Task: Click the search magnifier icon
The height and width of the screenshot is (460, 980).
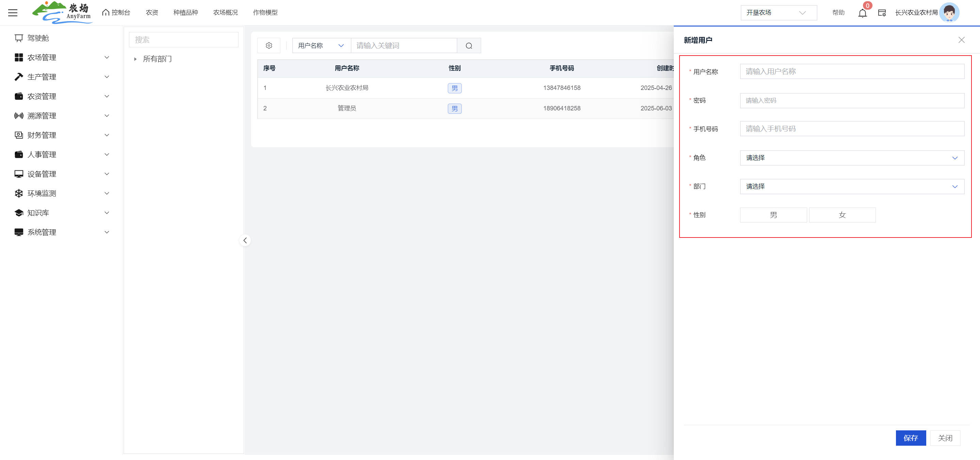Action: [x=469, y=46]
